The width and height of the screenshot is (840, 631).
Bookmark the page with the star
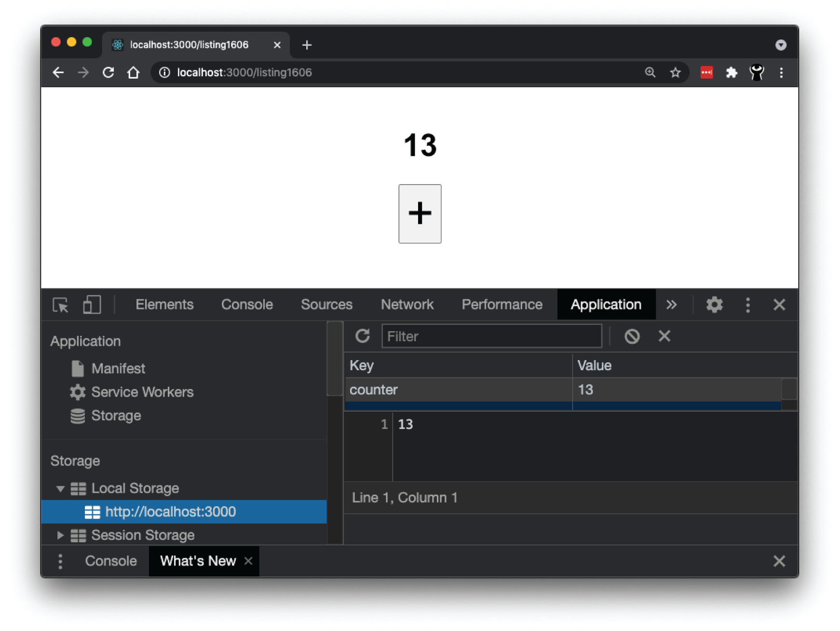pos(676,72)
